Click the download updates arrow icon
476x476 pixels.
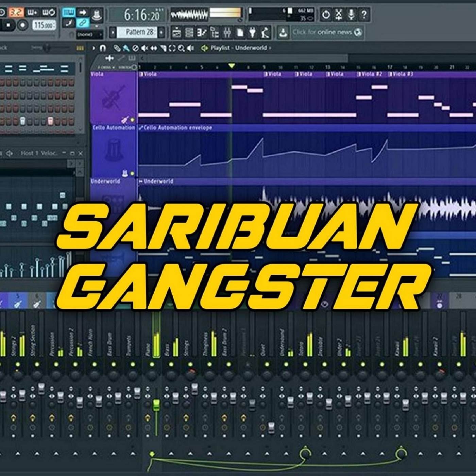point(283,33)
